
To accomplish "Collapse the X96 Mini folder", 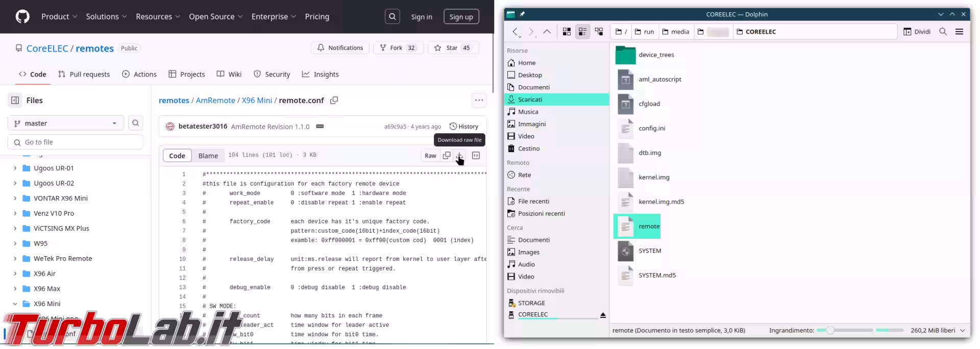I will click(x=15, y=304).
